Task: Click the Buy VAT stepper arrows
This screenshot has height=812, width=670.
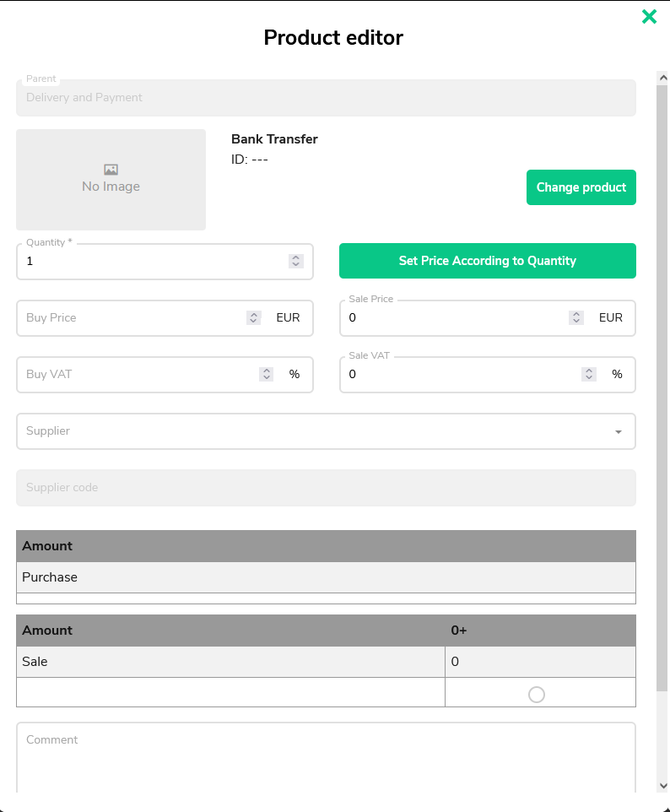Action: [x=266, y=374]
